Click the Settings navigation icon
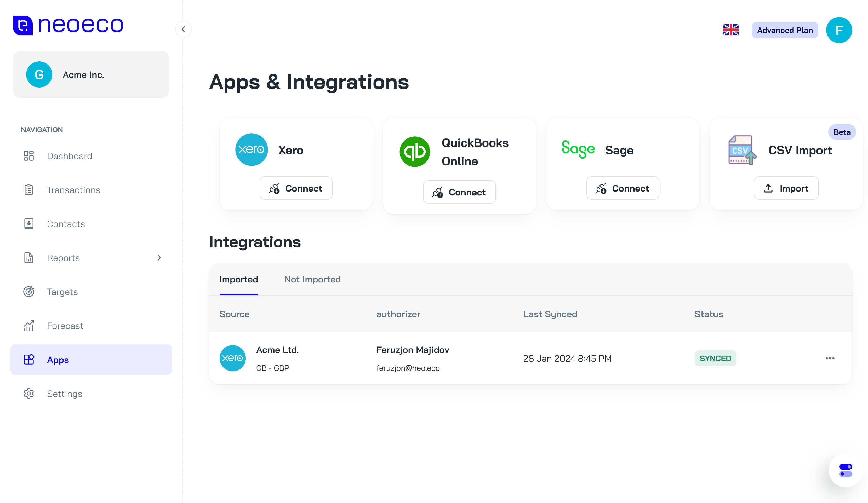Viewport: 868px width, 503px height. (x=28, y=394)
